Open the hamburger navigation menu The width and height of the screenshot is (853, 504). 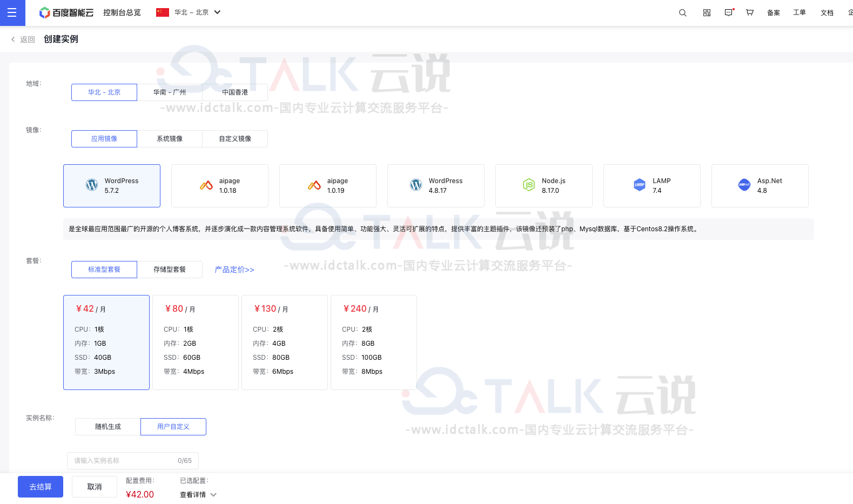click(x=12, y=12)
